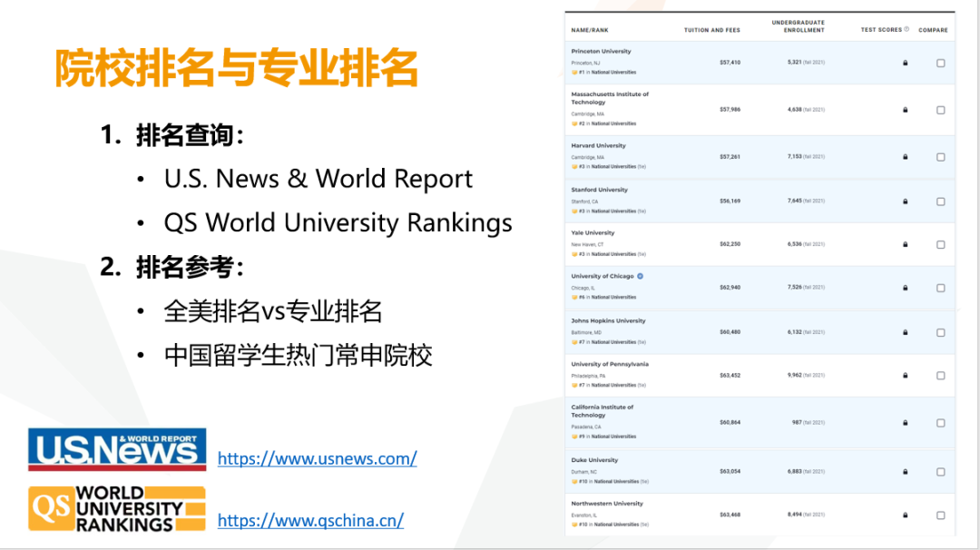The height and width of the screenshot is (550, 980).
Task: Click test score lock icon for MIT row
Action: 905,110
